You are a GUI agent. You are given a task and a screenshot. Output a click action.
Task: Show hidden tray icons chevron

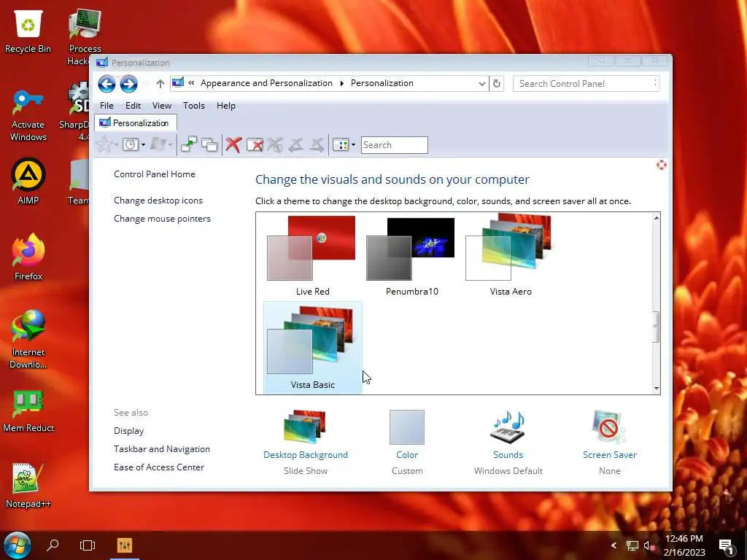[614, 545]
